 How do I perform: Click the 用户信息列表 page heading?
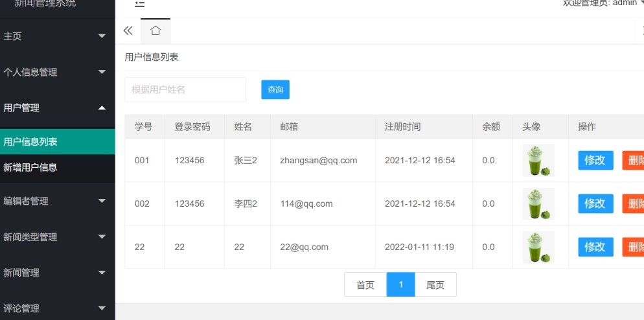[x=152, y=57]
